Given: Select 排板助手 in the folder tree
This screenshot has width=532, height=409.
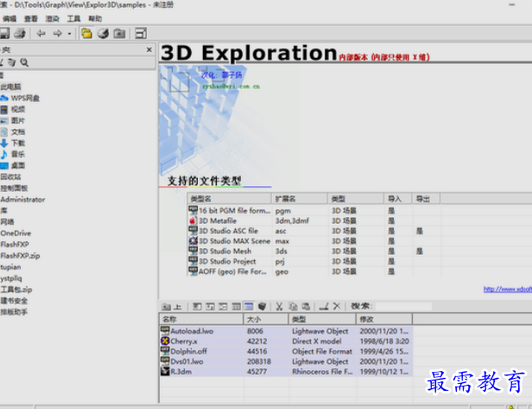Looking at the screenshot, I should coord(14,312).
